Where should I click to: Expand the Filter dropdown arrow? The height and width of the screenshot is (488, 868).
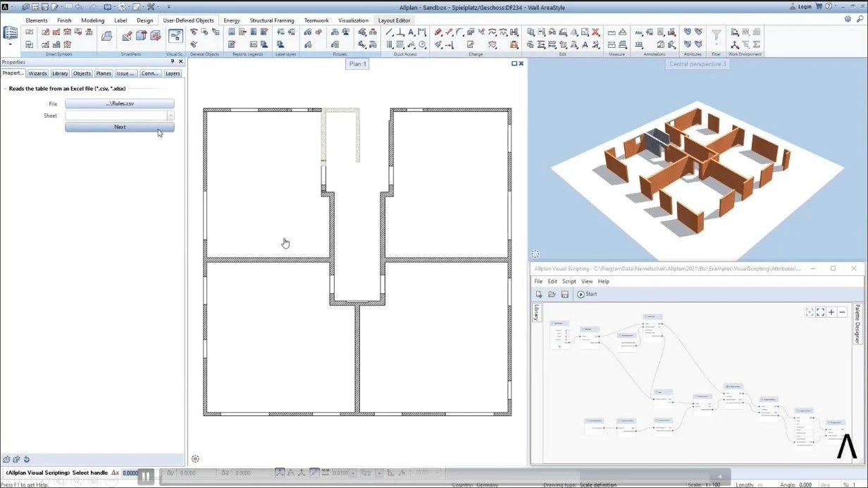tap(716, 45)
